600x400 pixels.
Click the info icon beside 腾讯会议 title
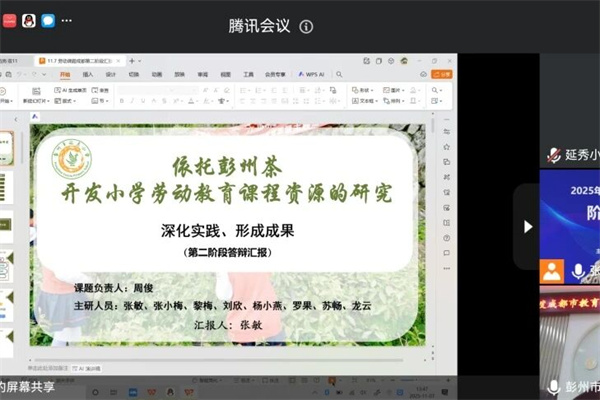pos(306,27)
